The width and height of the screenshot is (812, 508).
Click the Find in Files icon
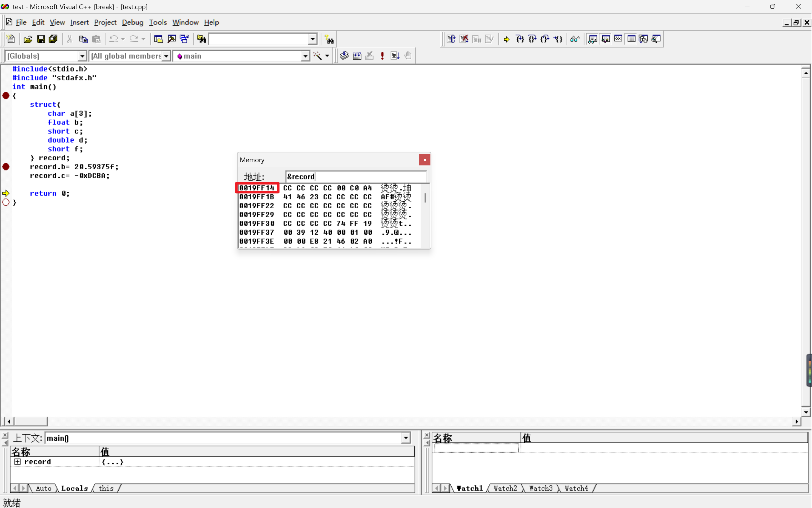tap(201, 39)
